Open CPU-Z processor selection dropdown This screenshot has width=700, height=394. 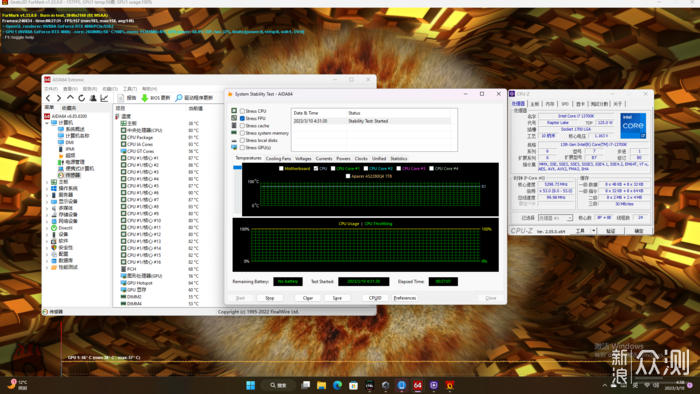point(555,218)
